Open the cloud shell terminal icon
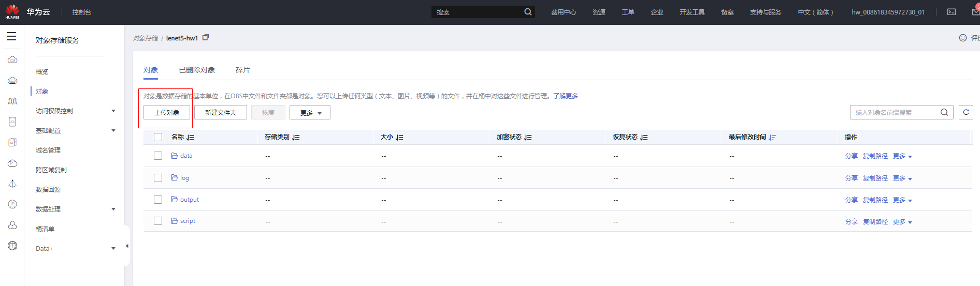The width and height of the screenshot is (980, 286). (952, 12)
